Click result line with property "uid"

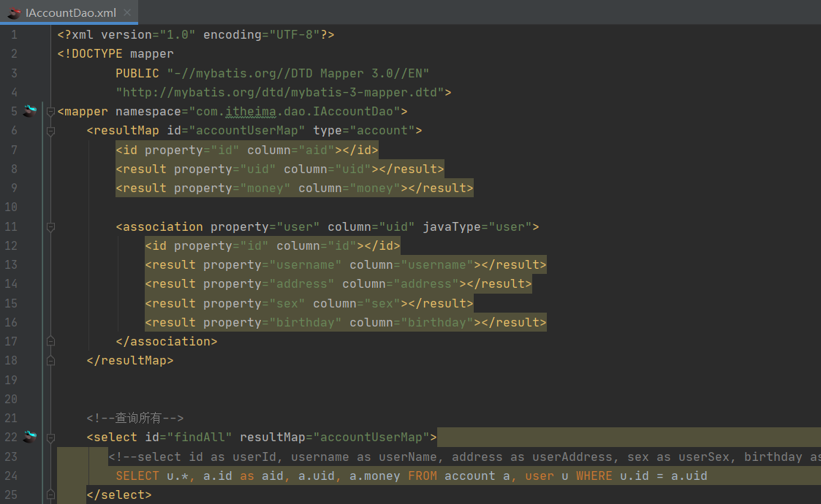(x=280, y=169)
